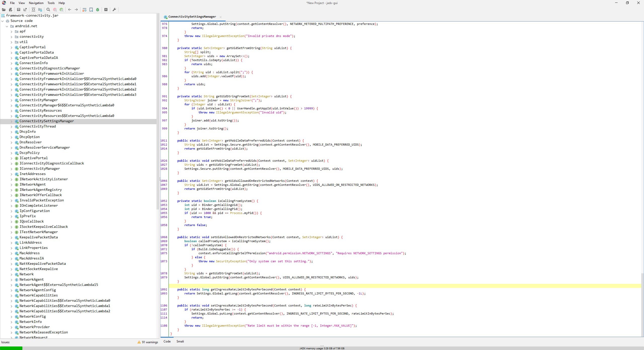Start the debugger with the bug icon
This screenshot has width=644, height=350.
(x=97, y=10)
